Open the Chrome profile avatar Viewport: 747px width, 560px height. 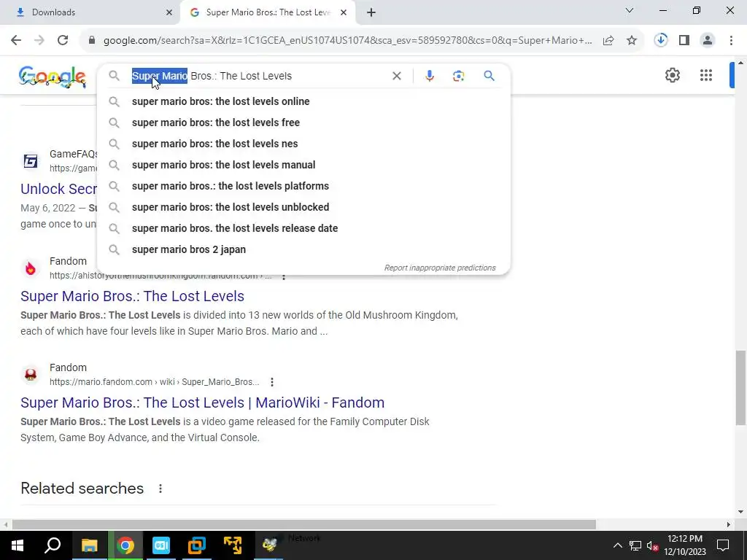coord(708,41)
